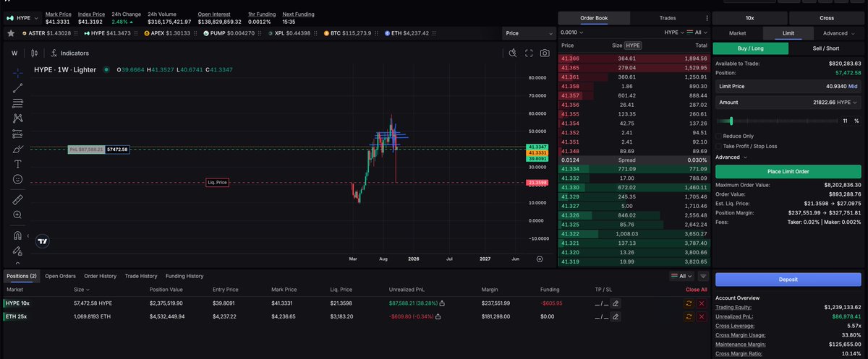This screenshot has width=868, height=359.
Task: Close the ETH position with X
Action: 702,315
